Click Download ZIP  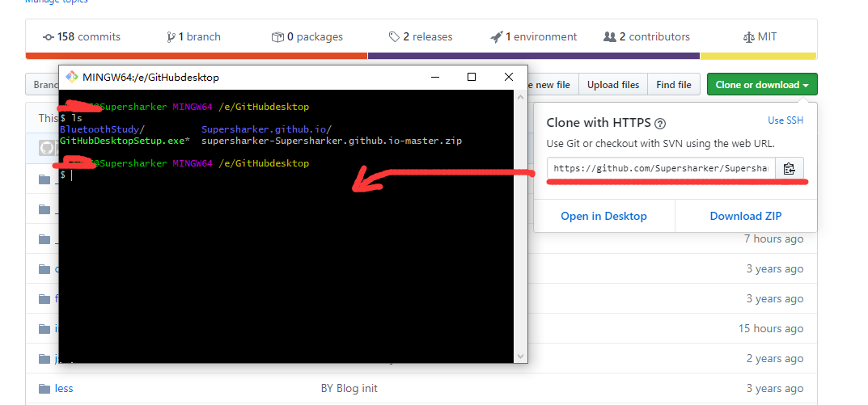[746, 216]
